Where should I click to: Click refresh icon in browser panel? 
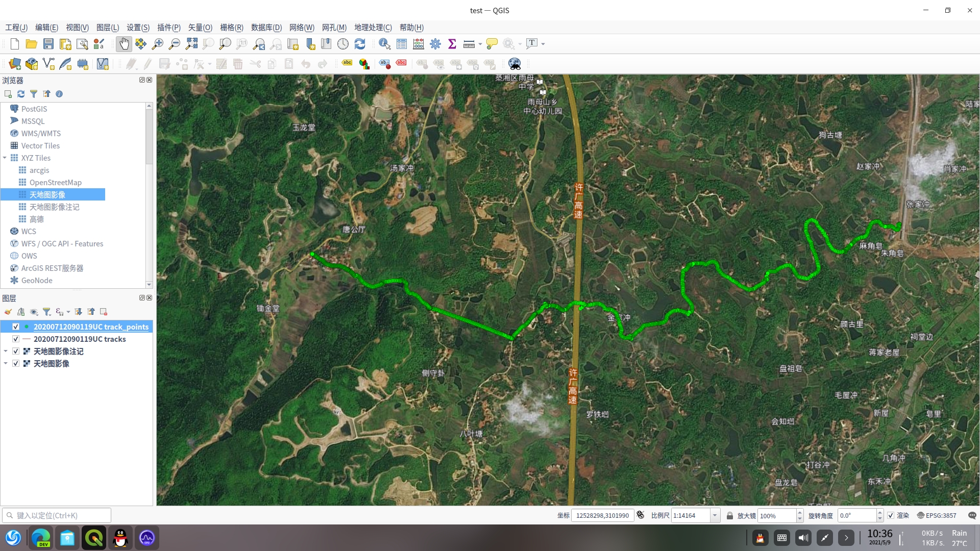21,94
